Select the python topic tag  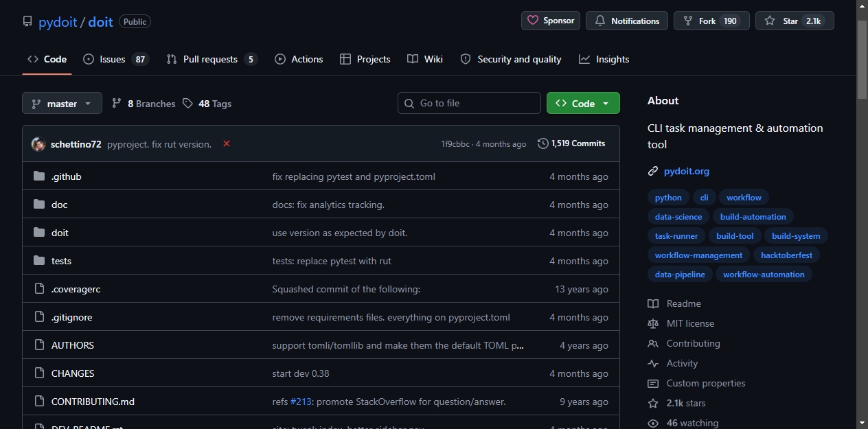pyautogui.click(x=668, y=197)
